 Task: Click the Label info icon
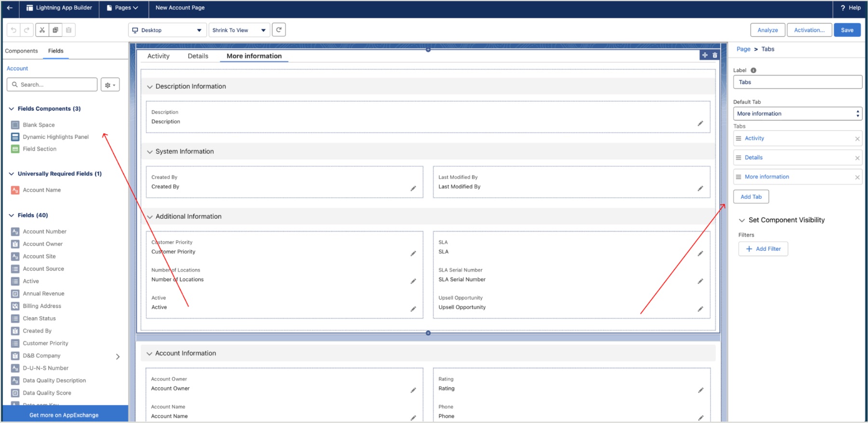[x=753, y=70]
